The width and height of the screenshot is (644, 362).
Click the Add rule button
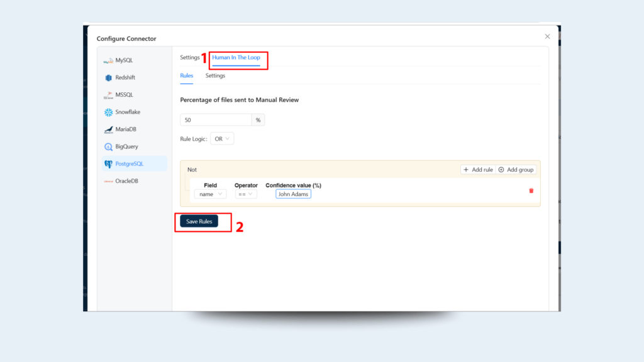[478, 170]
